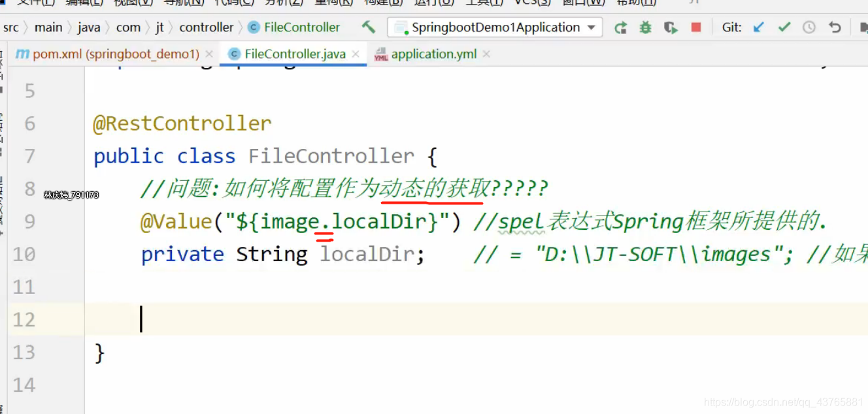Screen dimensions: 868x414
Task: Click the main breadcrumb
Action: (48, 27)
